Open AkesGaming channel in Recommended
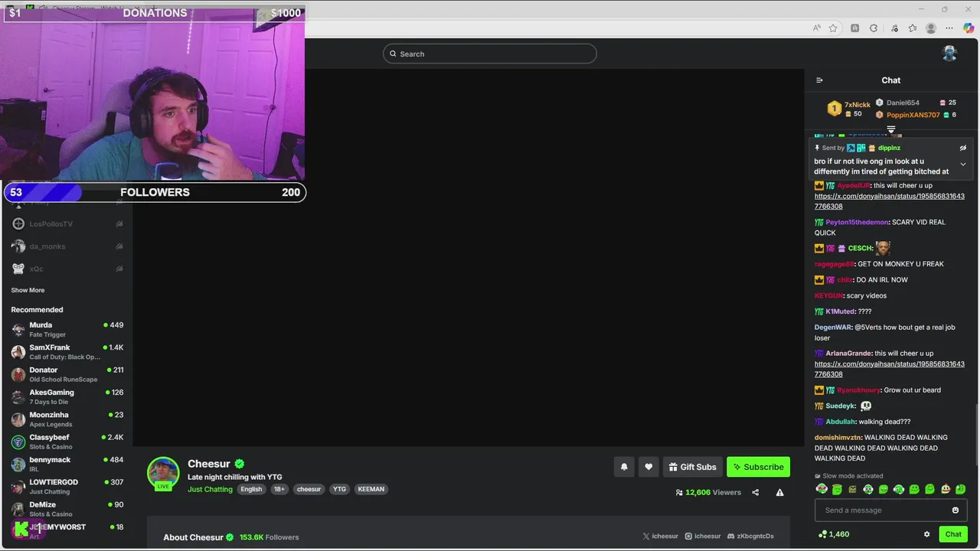The image size is (980, 551). coord(67,396)
